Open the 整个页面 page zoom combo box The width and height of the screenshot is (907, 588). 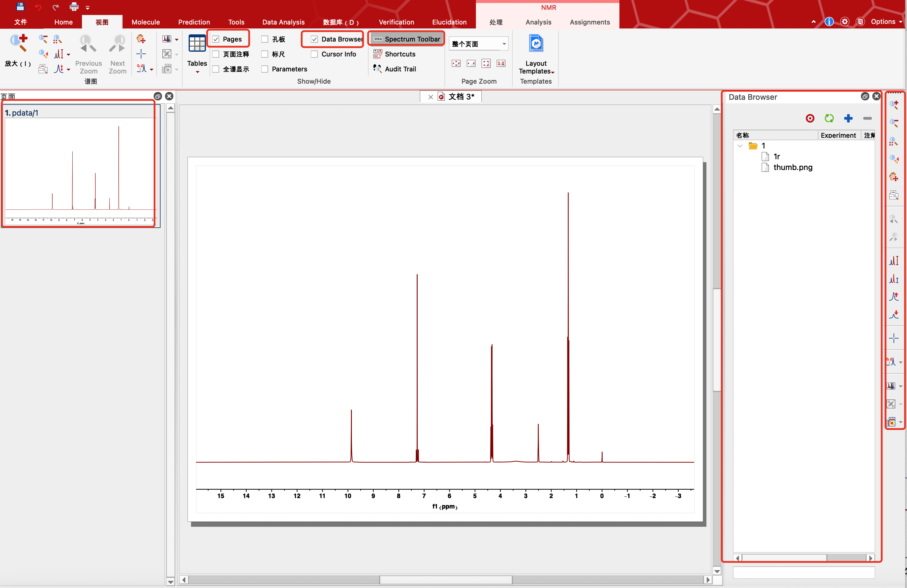pos(478,44)
